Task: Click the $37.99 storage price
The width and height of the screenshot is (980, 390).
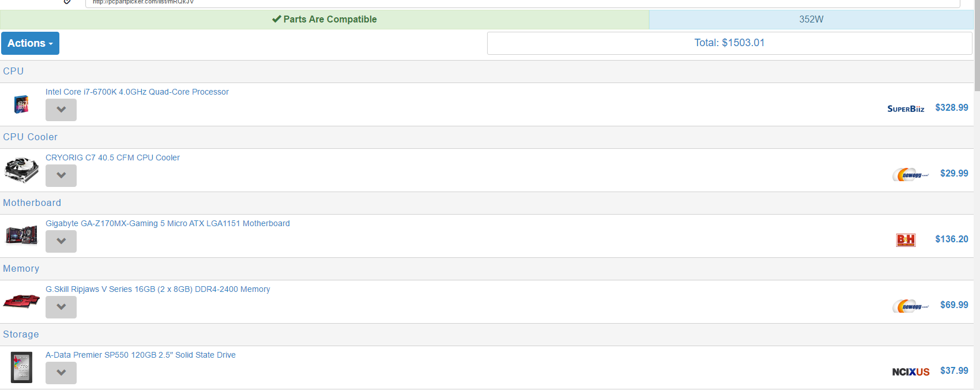Action: (954, 370)
